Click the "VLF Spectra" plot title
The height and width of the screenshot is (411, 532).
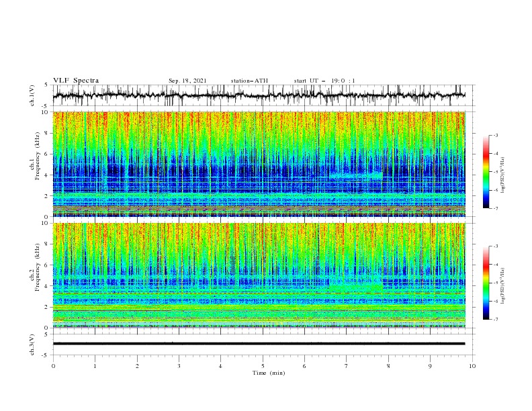pos(76,81)
